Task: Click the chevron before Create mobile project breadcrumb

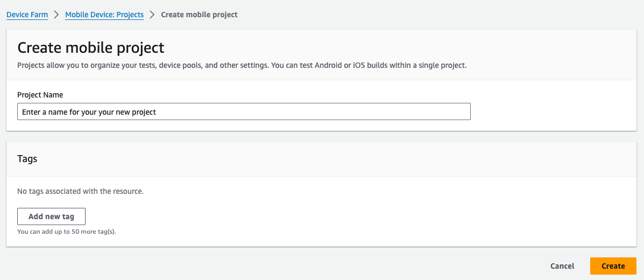Action: click(152, 15)
